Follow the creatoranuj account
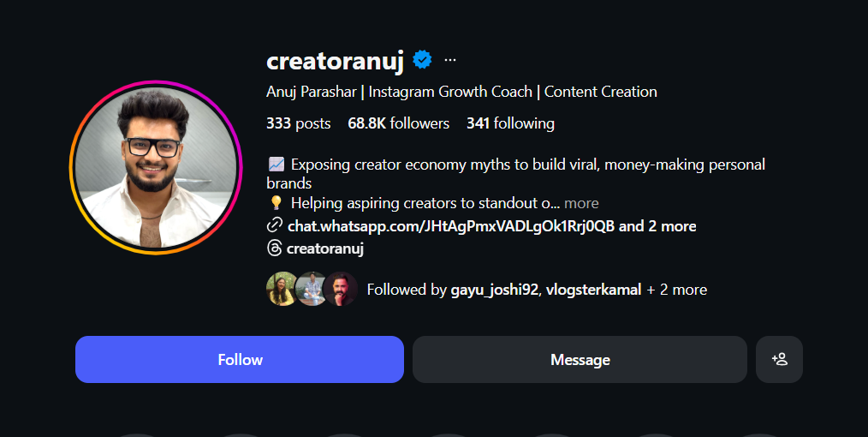868x437 pixels. point(240,359)
